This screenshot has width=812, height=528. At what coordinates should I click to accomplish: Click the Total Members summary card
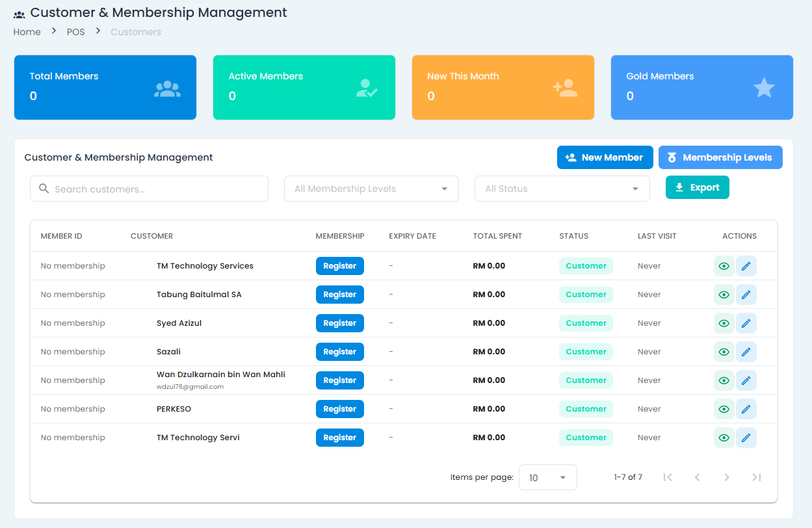(x=105, y=88)
